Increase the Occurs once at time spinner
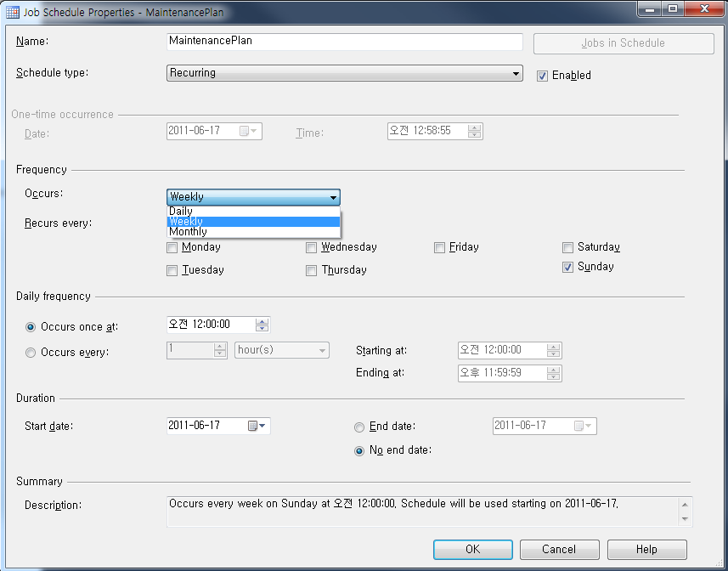Image resolution: width=728 pixels, height=571 pixels. tap(262, 321)
